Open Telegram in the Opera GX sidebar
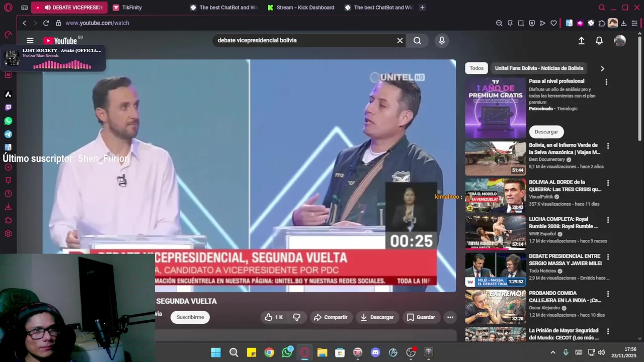 8,134
